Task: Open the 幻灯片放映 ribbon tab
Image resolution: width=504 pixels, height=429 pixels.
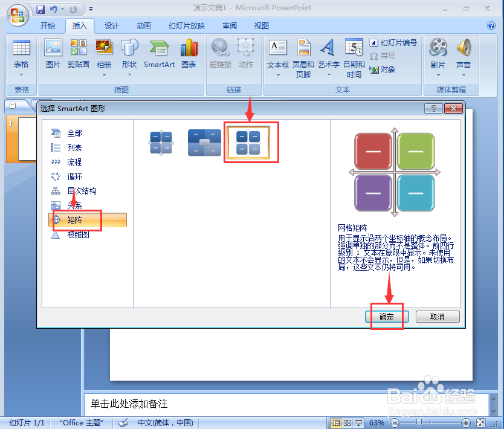Action: point(187,26)
